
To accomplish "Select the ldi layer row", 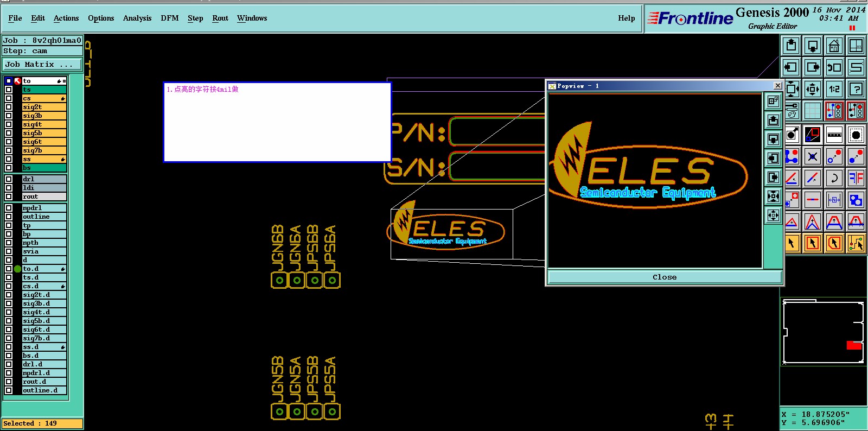I will pos(44,188).
